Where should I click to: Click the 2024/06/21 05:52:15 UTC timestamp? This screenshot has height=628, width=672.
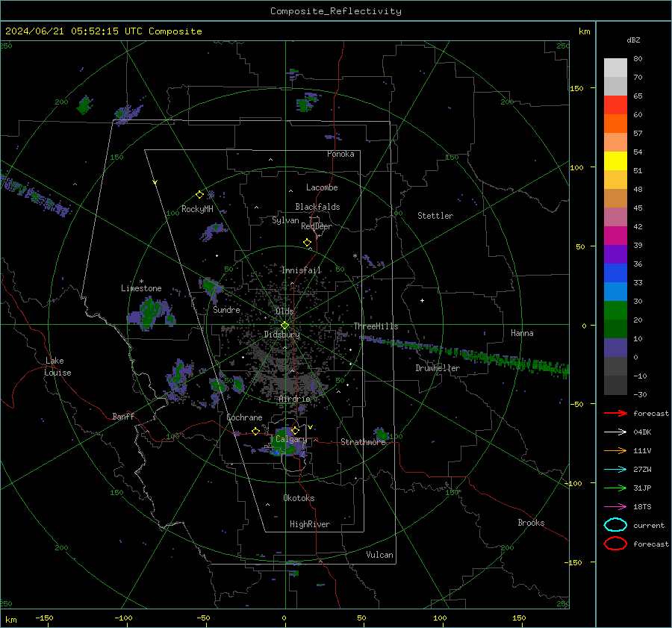tap(68, 31)
